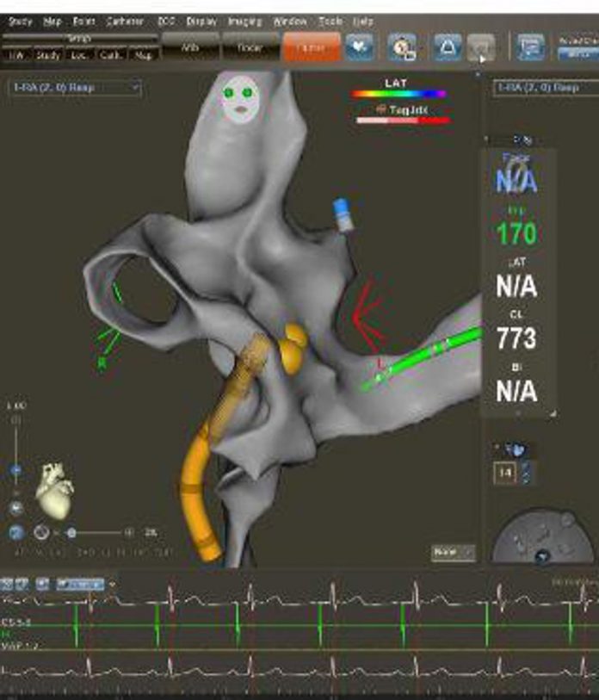
Task: Click the highlighted orange toolbar button
Action: click(x=310, y=48)
